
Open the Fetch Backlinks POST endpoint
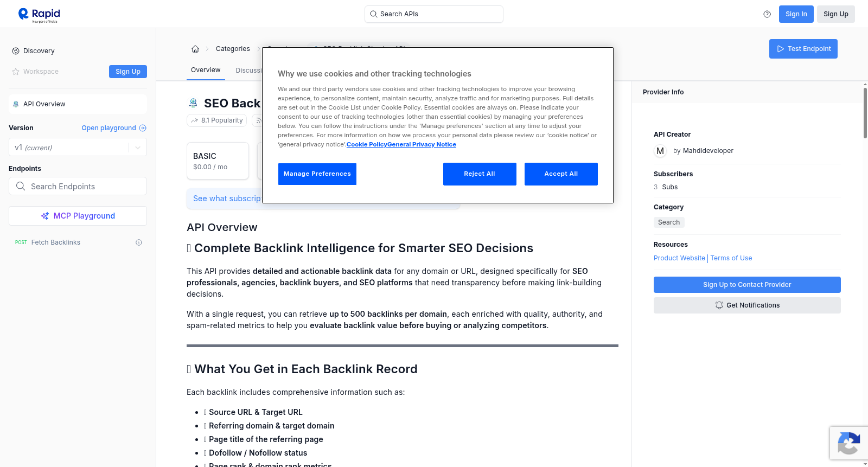tap(78, 242)
